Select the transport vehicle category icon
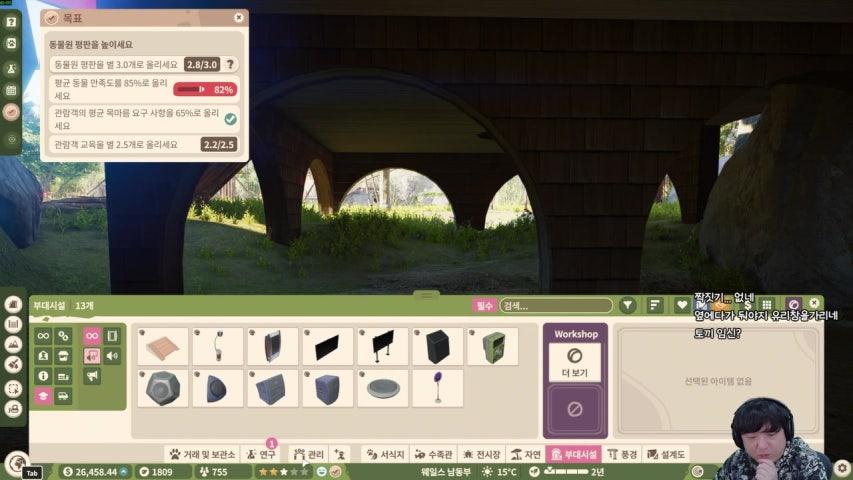853x480 pixels. (x=63, y=396)
